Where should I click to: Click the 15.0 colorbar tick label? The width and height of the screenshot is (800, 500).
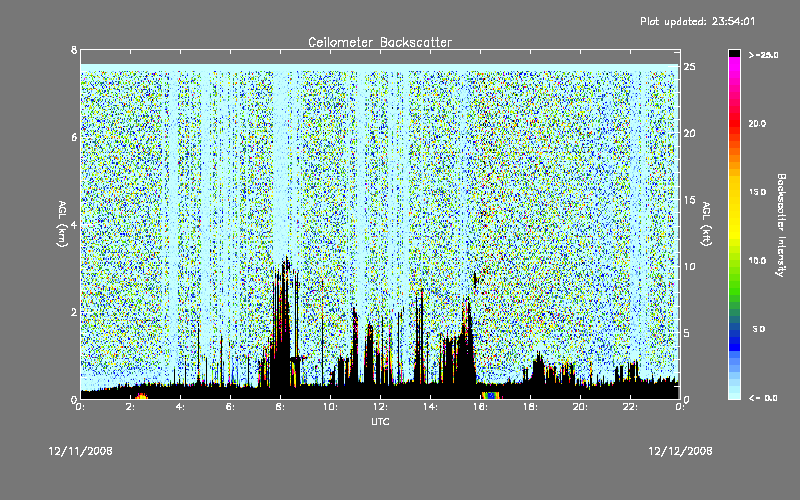pos(757,192)
